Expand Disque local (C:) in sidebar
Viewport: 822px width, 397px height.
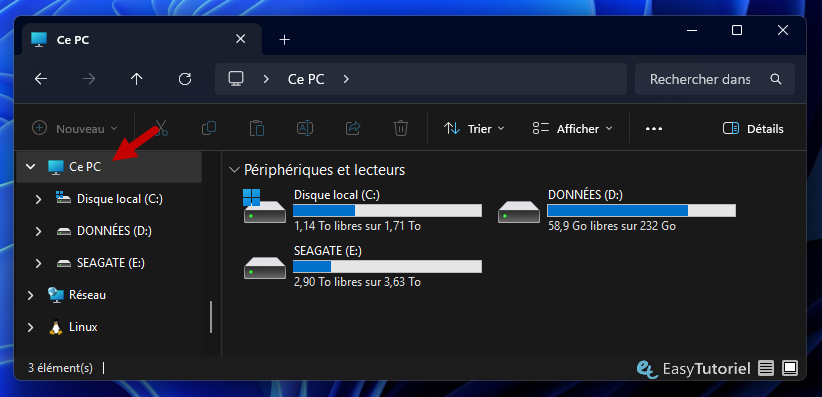tap(38, 199)
